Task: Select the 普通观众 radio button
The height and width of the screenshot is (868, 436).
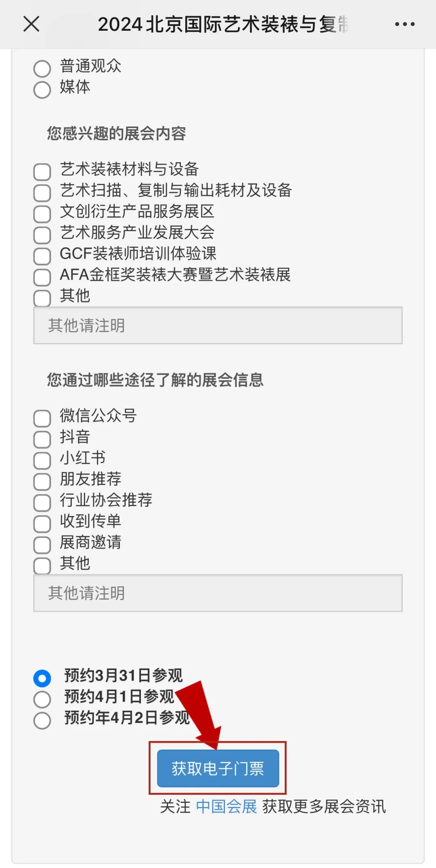Action: (42, 68)
